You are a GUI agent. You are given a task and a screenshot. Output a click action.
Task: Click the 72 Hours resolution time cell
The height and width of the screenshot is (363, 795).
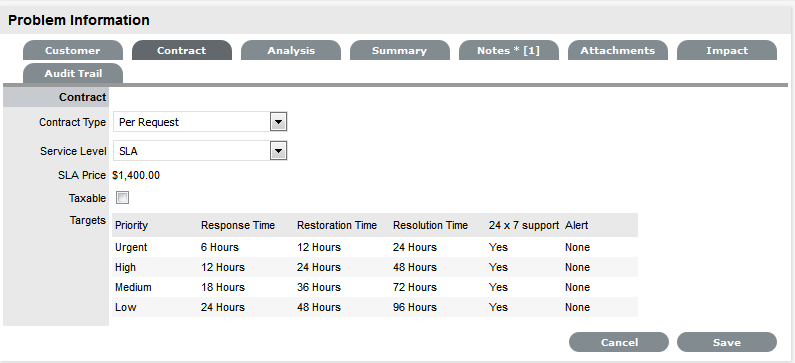(415, 287)
